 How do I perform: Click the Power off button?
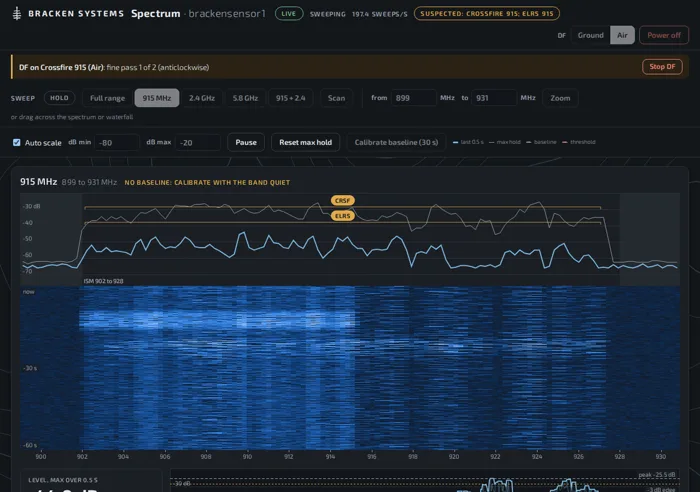tap(664, 35)
